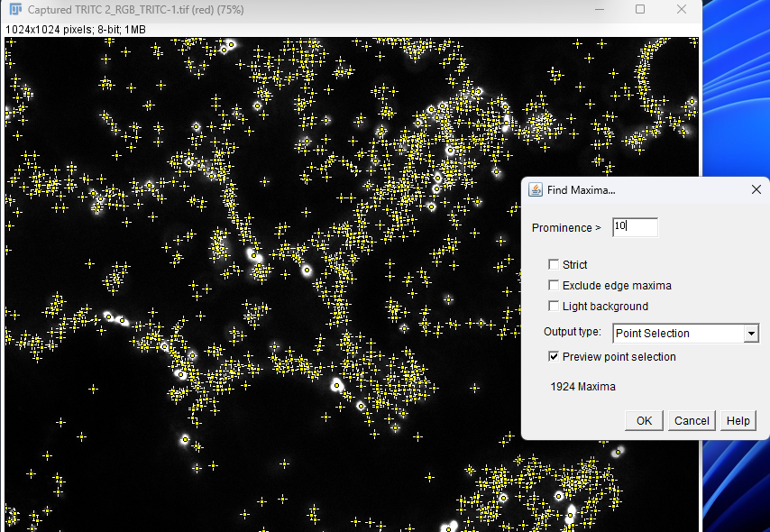Click the 'Find Maxima...' dialog title
Viewport: 770px width, 532px height.
pos(581,190)
